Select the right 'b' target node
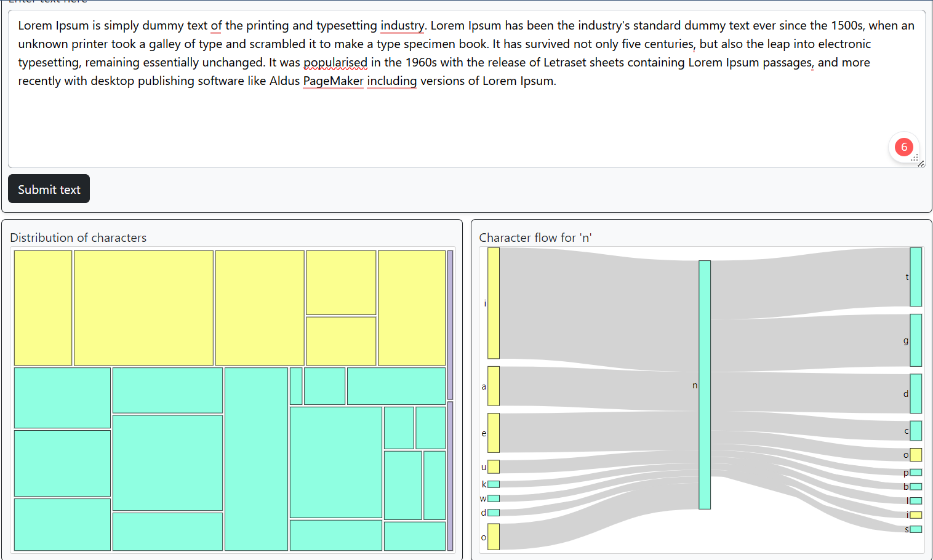 (x=916, y=487)
